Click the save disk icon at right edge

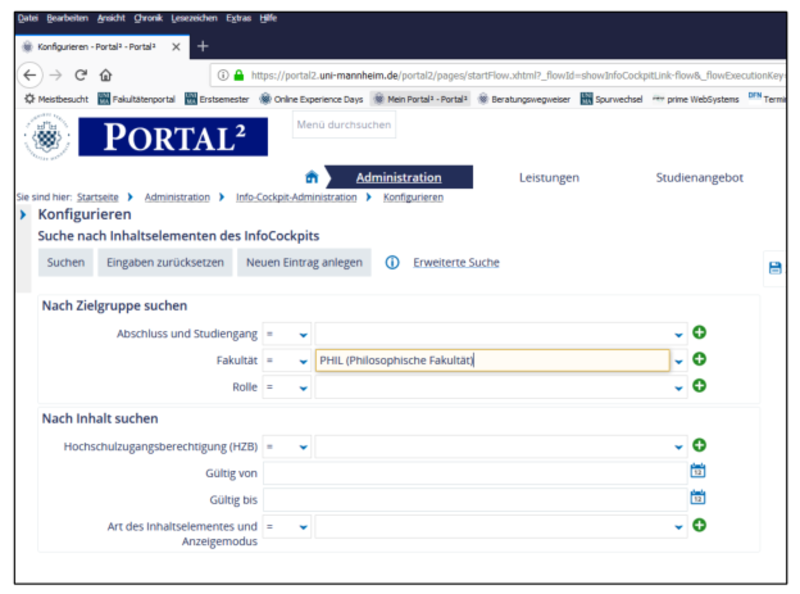pos(774,268)
